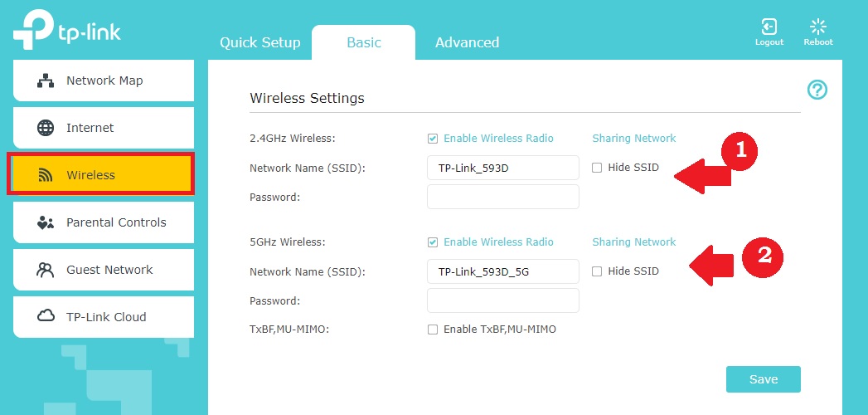Screen dimensions: 868x415
Task: Click the Guest Network people icon
Action: pyautogui.click(x=46, y=270)
